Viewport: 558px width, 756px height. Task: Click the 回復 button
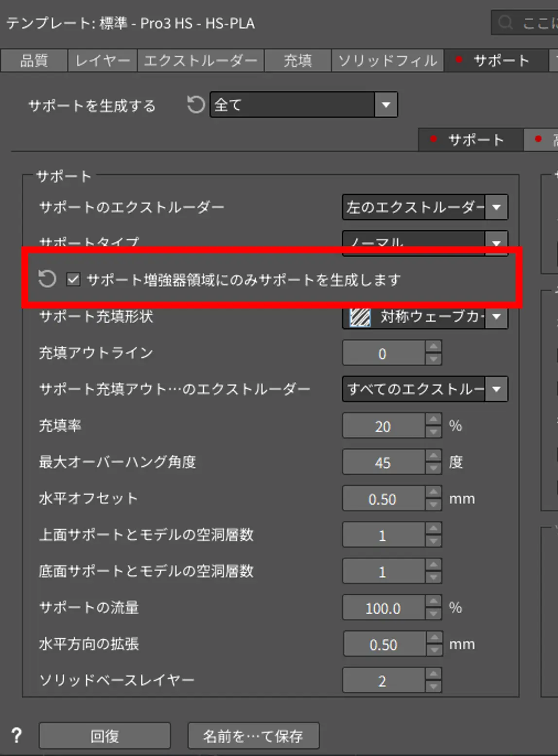click(105, 736)
